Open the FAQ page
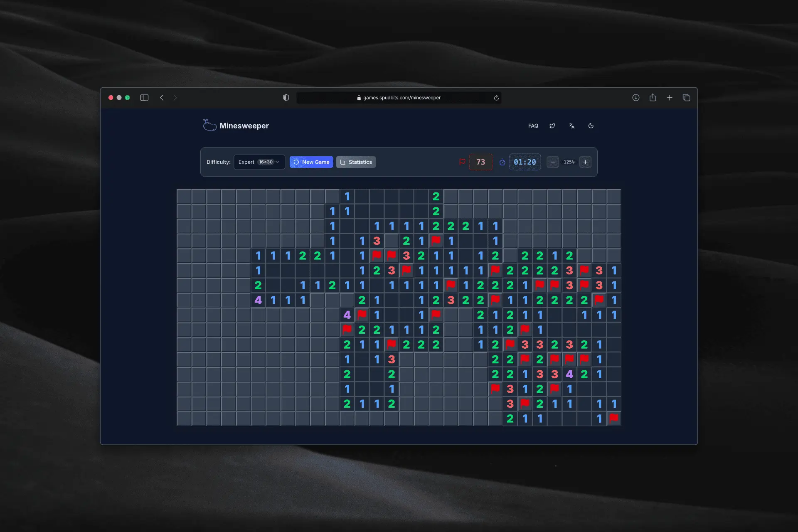 [x=533, y=126]
